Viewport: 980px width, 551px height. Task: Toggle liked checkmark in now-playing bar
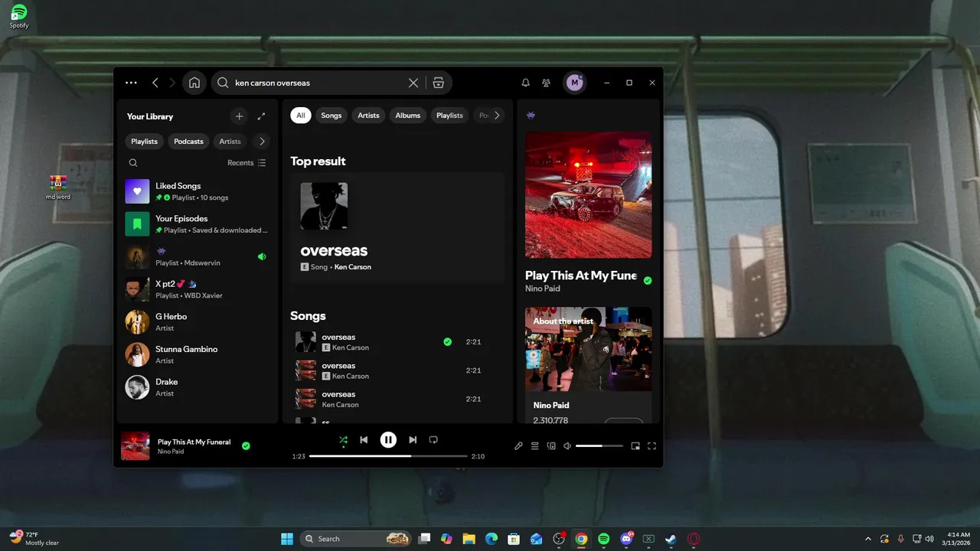coord(246,445)
